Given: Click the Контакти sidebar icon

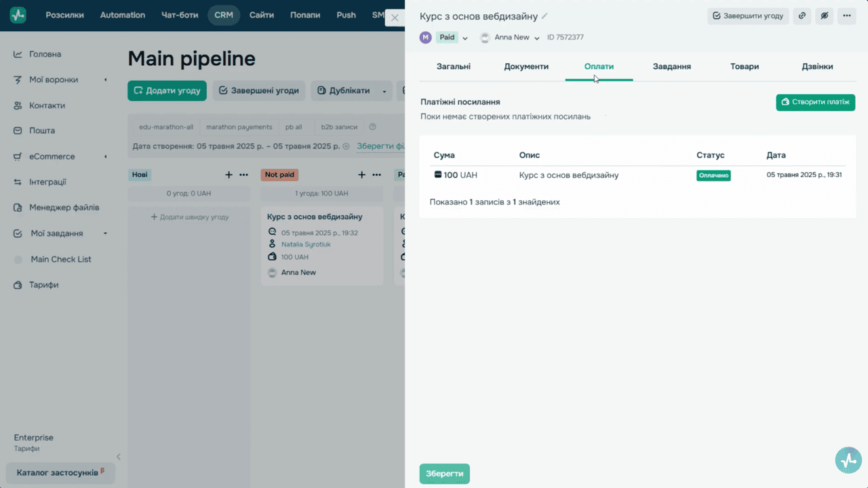Looking at the screenshot, I should click(x=18, y=106).
